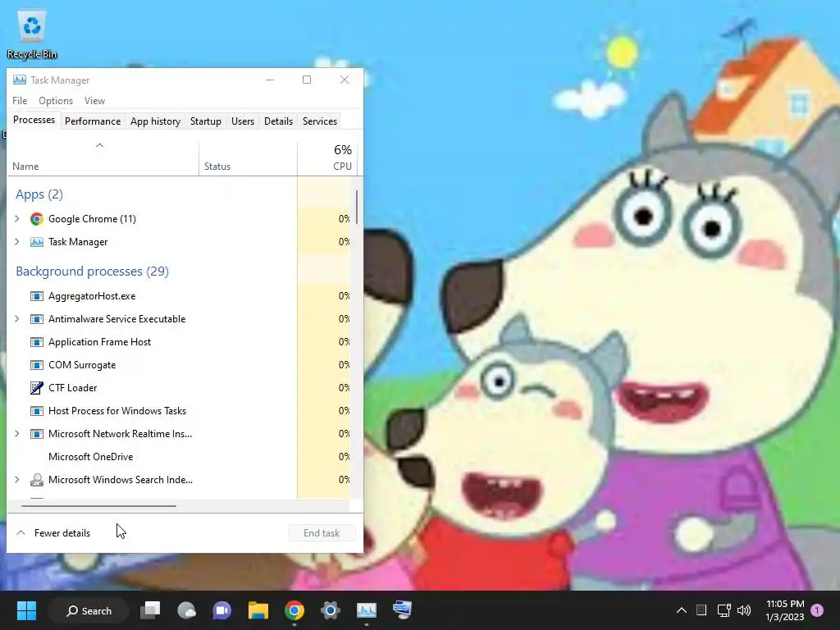This screenshot has width=840, height=630.
Task: Expand Antimalware Service Executable row
Action: coord(17,319)
